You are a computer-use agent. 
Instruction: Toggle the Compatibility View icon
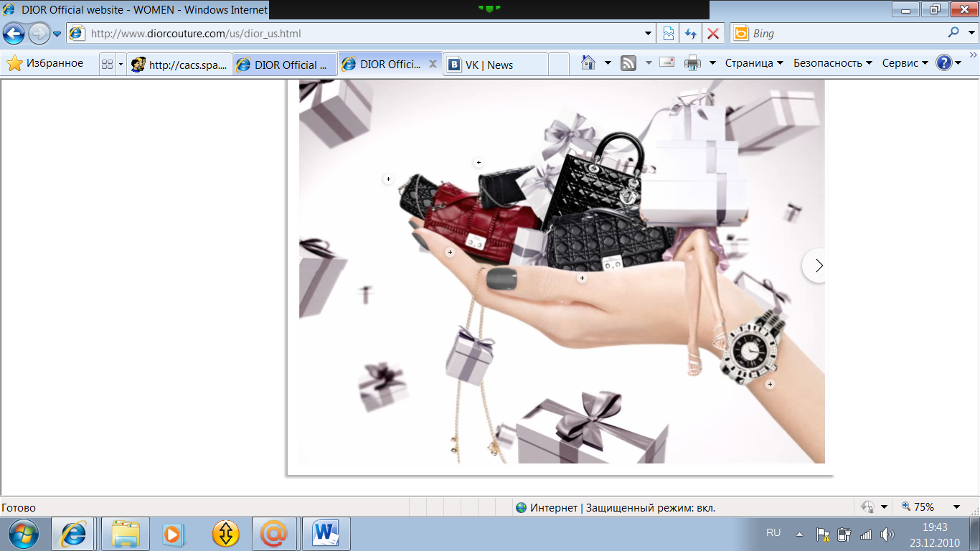point(669,33)
